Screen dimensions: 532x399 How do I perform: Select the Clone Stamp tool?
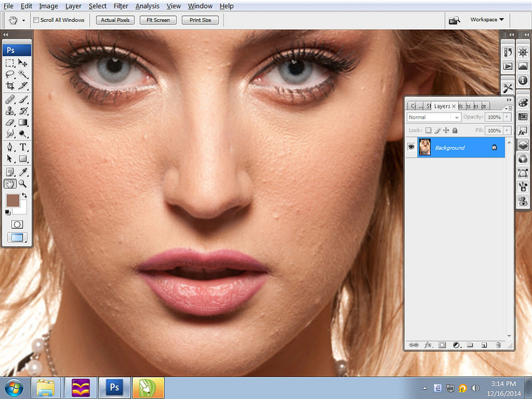pos(10,110)
